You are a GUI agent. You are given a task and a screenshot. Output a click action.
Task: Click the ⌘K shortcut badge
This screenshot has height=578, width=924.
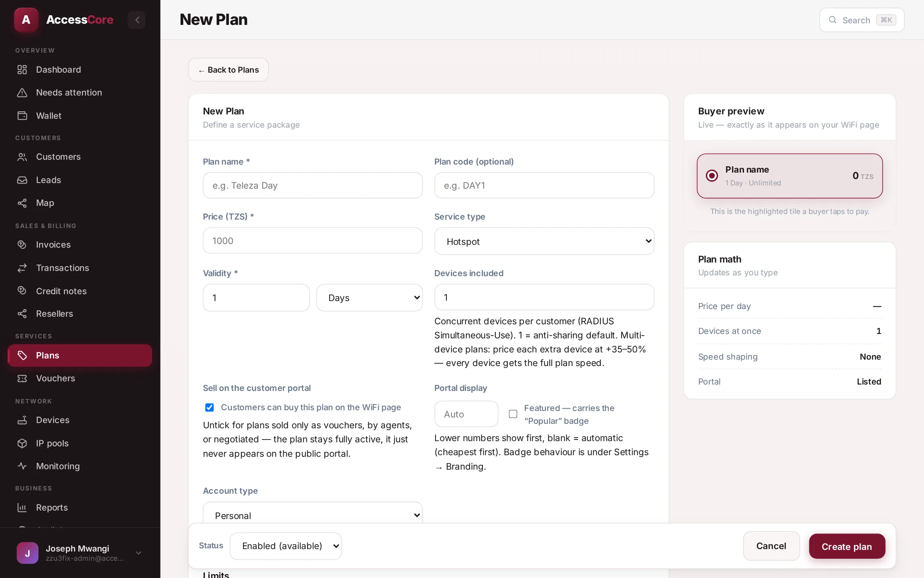click(x=886, y=20)
